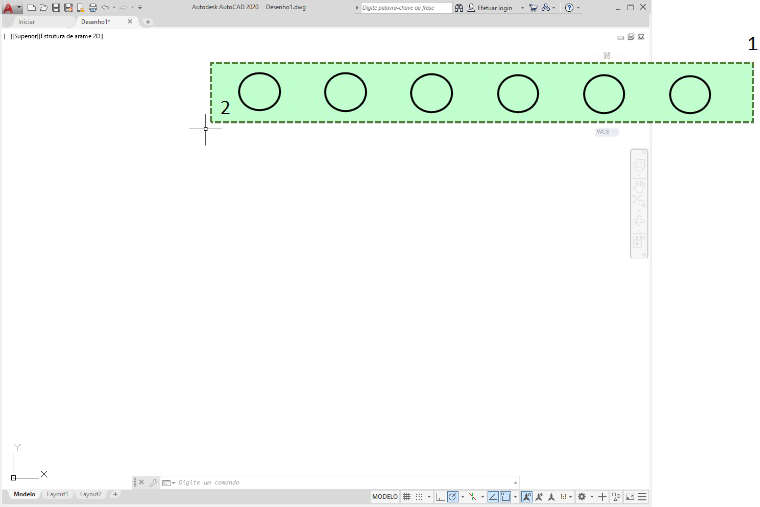Switch to the Layout1 tab

point(57,494)
